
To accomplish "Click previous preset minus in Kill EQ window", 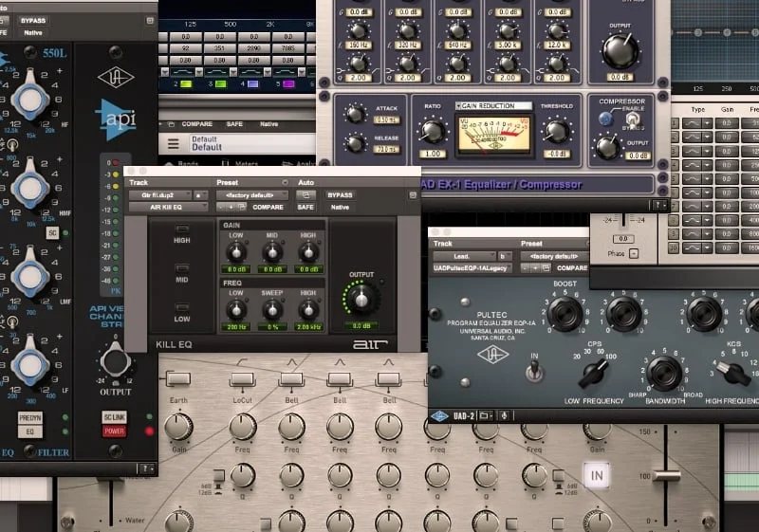I will [x=222, y=207].
